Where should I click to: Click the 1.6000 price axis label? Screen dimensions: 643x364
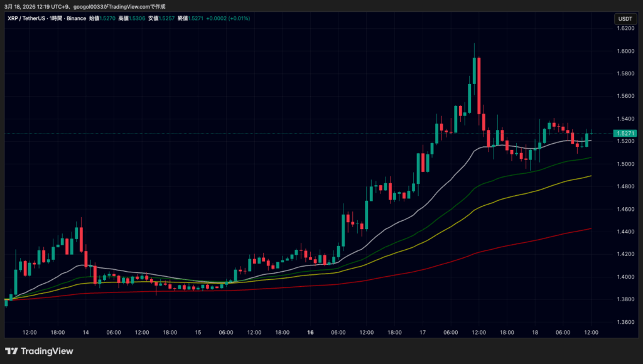[x=625, y=51]
